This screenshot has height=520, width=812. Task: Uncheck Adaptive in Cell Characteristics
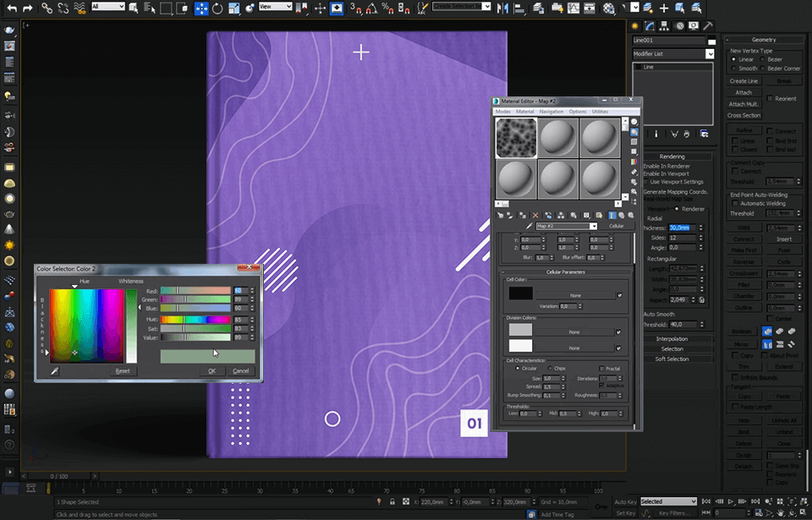click(x=601, y=386)
